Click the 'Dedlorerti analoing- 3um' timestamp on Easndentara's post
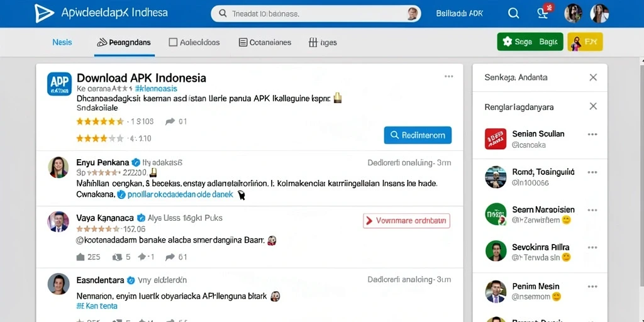The width and height of the screenshot is (644, 322). tap(409, 280)
